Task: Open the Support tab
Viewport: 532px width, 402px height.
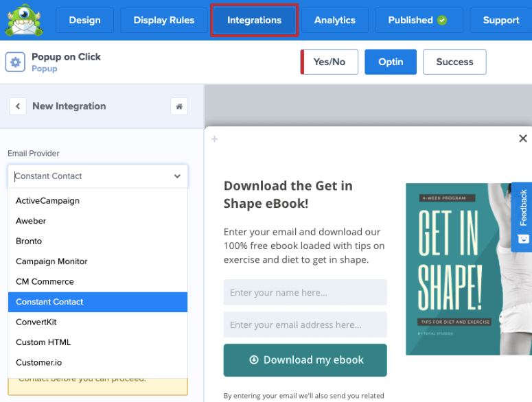Action: pyautogui.click(x=501, y=21)
